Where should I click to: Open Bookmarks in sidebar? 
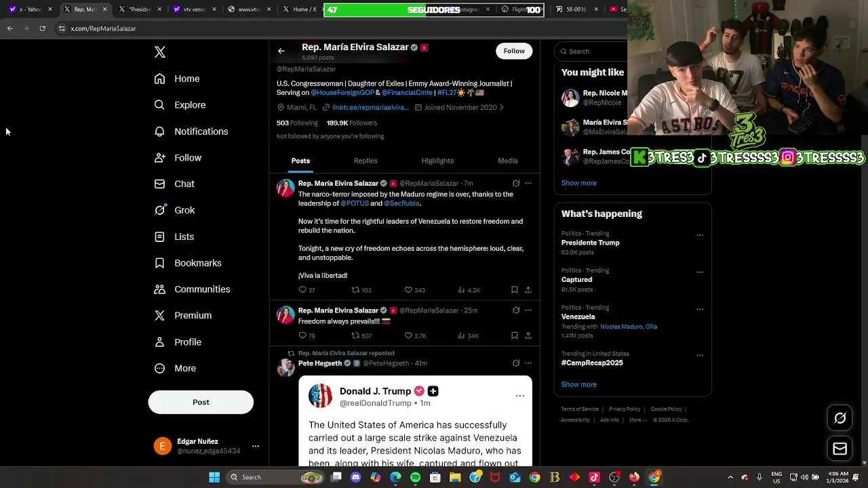[x=188, y=263]
